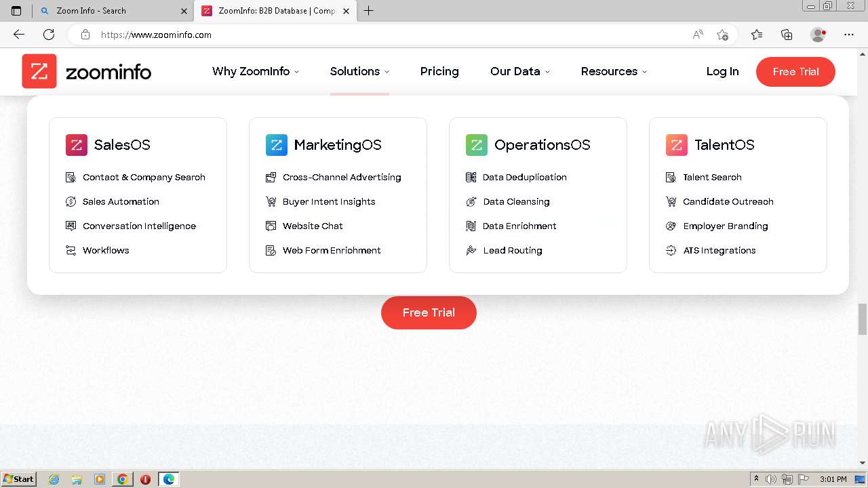Open the Favorites list icon
This screenshot has height=488, width=868.
[757, 35]
